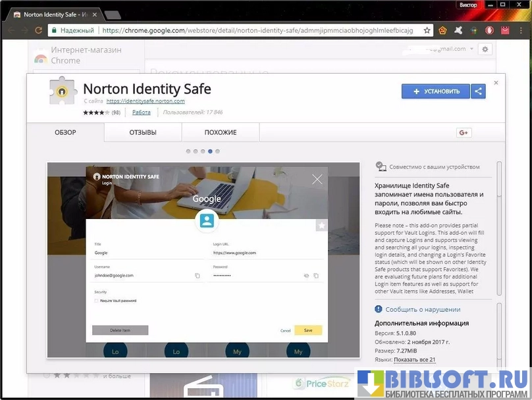Viewport: 532px width, 400px height.
Task: Open the identitysafe.norton.com site link
Action: tap(146, 101)
